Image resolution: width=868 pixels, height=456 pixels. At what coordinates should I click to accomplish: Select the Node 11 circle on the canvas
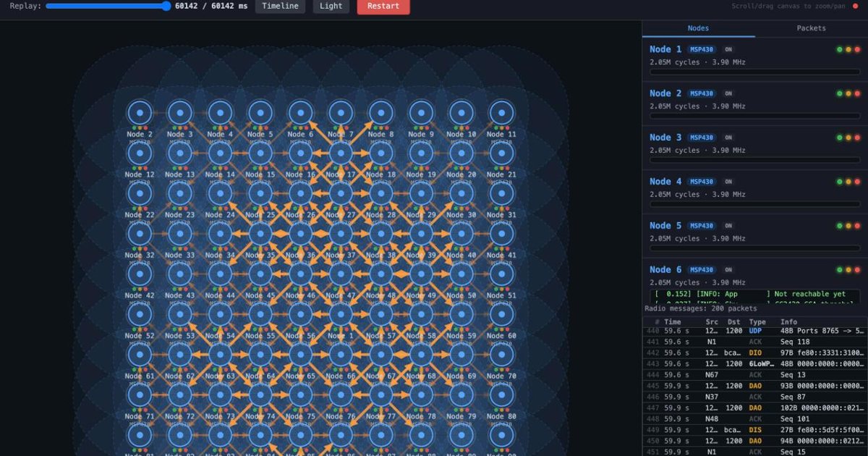coord(501,113)
